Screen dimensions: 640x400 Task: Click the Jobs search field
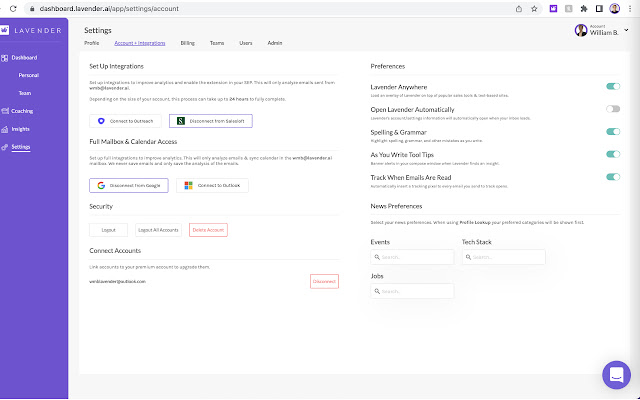coord(412,291)
